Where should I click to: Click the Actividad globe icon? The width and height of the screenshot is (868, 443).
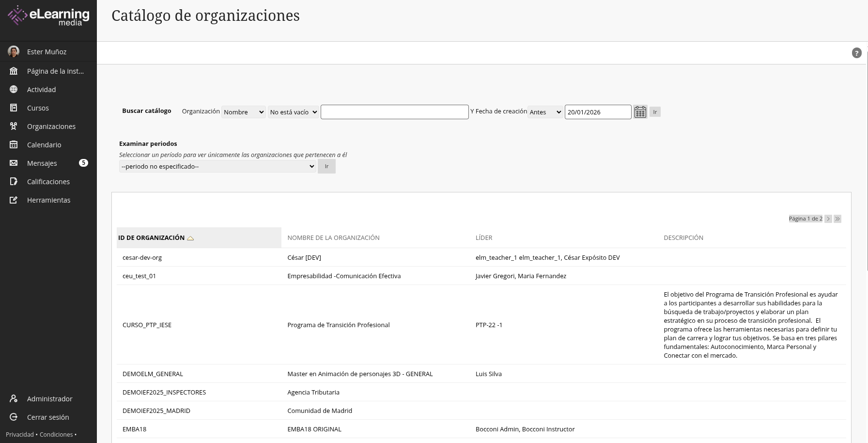(14, 89)
